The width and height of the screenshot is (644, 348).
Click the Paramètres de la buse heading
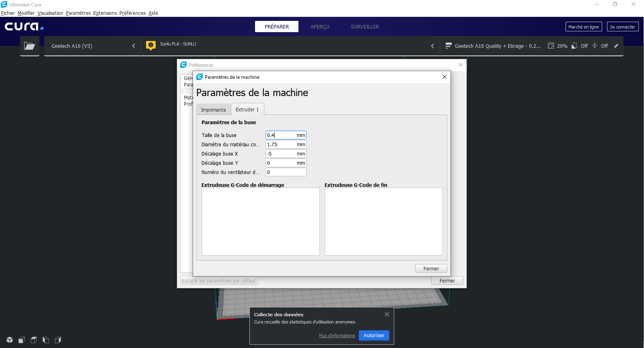click(228, 122)
